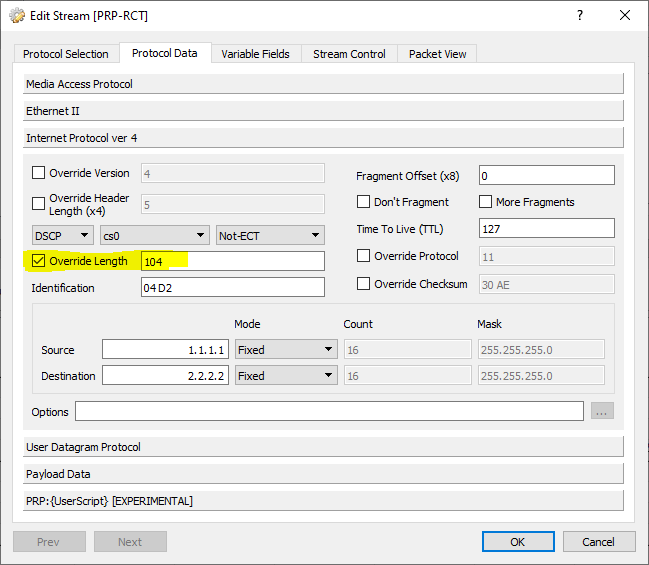
Task: Uncheck the Override Length checkbox
Action: click(x=38, y=261)
